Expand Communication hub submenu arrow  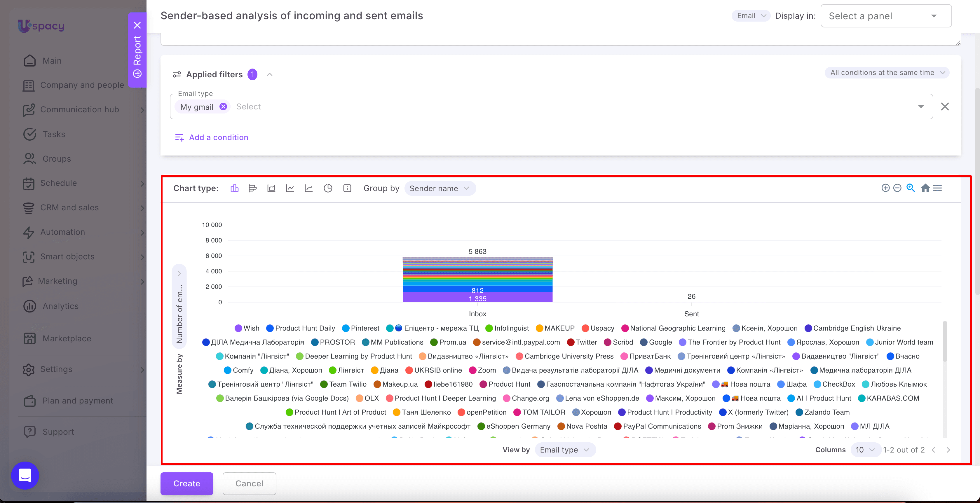(x=142, y=110)
